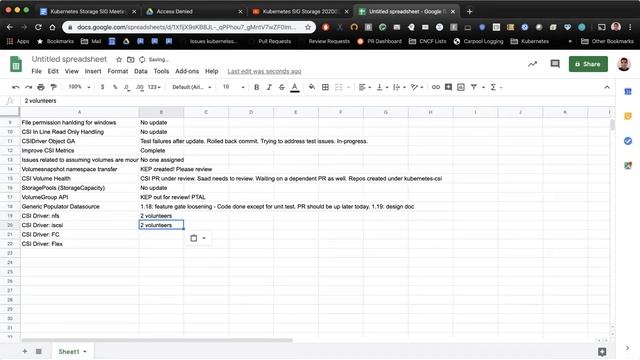The image size is (640, 360).
Task: Click the create filter icon
Action: [473, 87]
